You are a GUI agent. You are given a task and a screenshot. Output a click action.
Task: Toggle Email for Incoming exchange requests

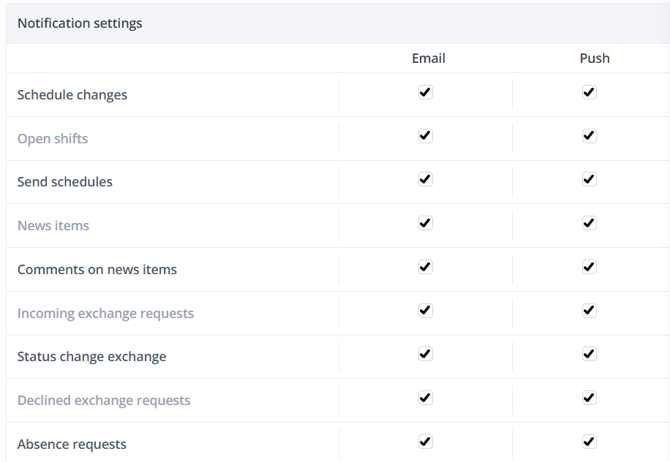(425, 310)
